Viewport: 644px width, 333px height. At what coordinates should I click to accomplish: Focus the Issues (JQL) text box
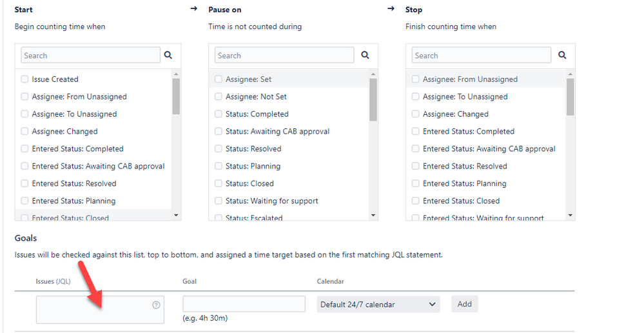point(93,310)
